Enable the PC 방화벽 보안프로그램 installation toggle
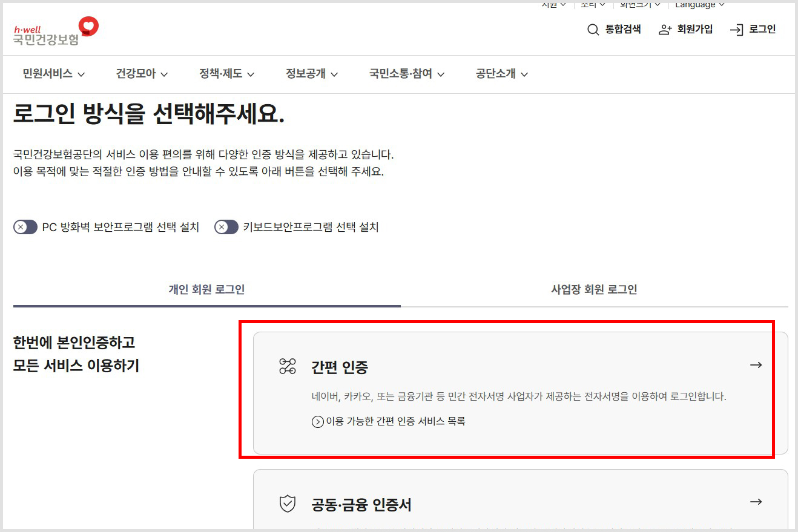 pyautogui.click(x=25, y=227)
